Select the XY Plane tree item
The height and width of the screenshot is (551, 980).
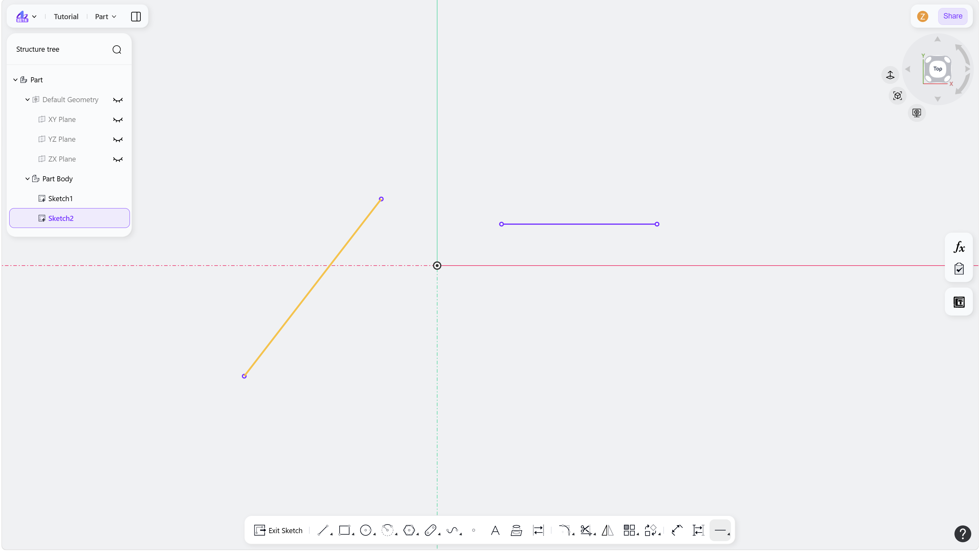[x=62, y=119]
